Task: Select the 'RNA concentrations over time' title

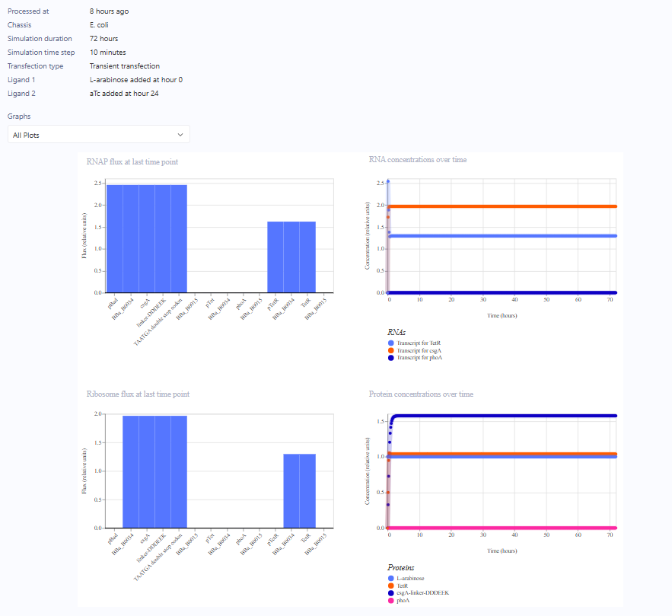Action: 418,159
